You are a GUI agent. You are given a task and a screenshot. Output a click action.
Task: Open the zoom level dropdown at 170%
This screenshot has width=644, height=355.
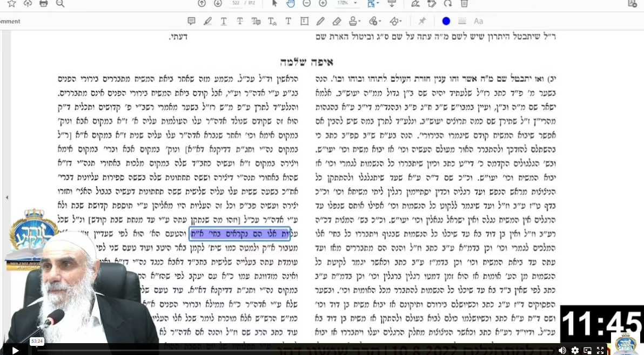click(x=347, y=3)
